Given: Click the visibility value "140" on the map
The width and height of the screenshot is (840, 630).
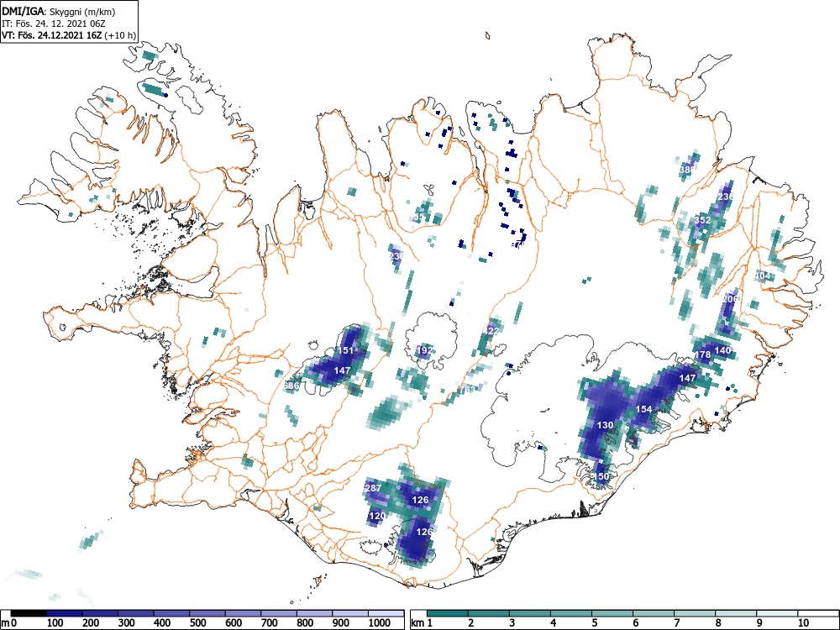Looking at the screenshot, I should coord(722,350).
